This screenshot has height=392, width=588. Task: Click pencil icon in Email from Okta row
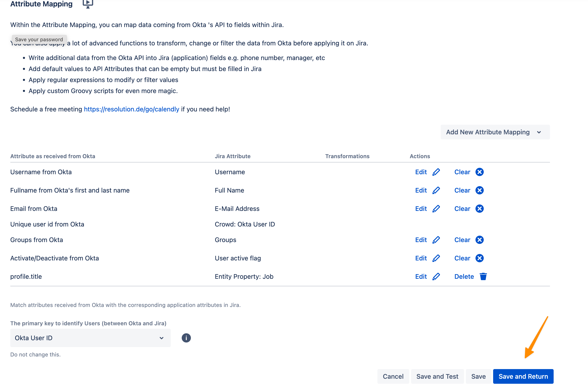click(436, 209)
